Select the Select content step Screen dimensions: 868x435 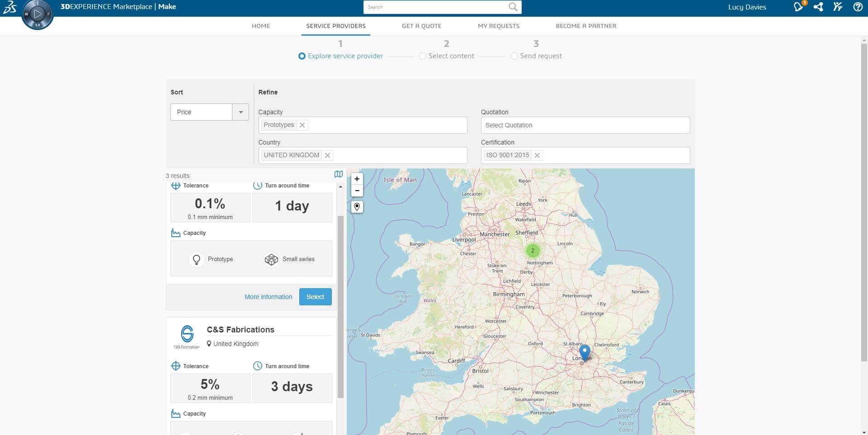pos(447,56)
